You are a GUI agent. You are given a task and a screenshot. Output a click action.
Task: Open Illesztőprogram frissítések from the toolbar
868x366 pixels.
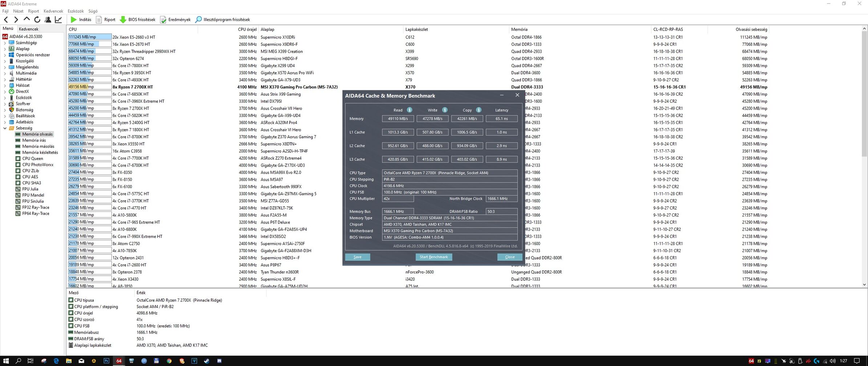pyautogui.click(x=223, y=20)
